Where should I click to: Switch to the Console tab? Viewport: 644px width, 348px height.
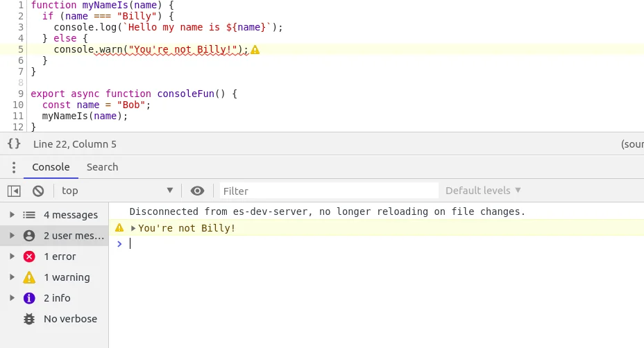point(51,167)
